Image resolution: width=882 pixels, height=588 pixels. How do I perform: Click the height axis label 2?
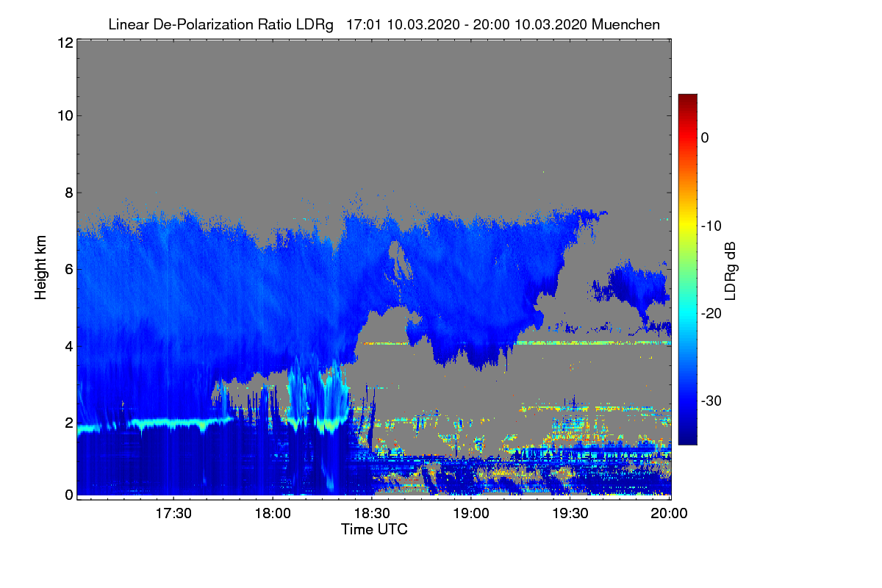coord(68,423)
